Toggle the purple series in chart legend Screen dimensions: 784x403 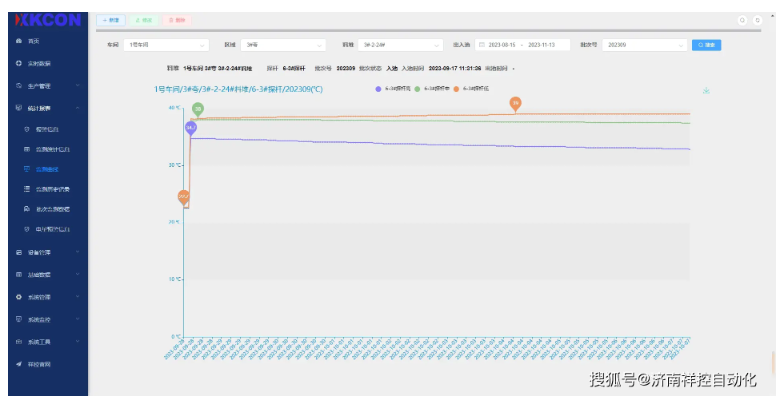[378, 89]
